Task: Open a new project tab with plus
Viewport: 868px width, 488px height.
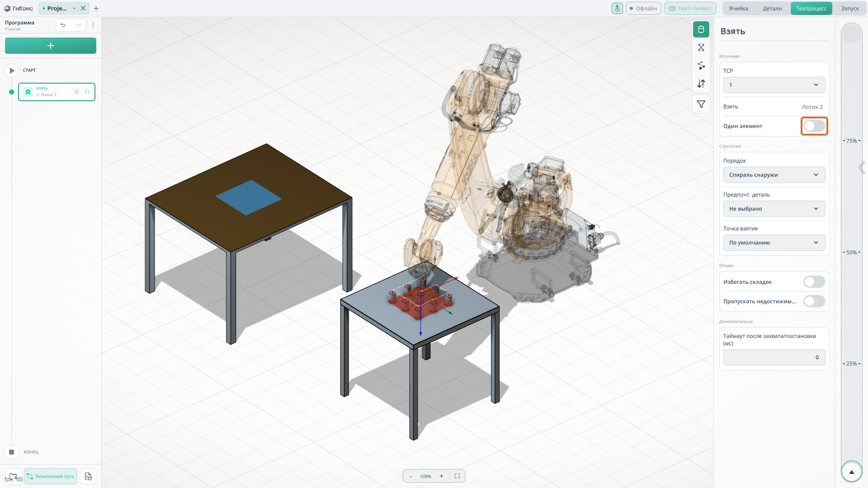Action: click(x=96, y=8)
